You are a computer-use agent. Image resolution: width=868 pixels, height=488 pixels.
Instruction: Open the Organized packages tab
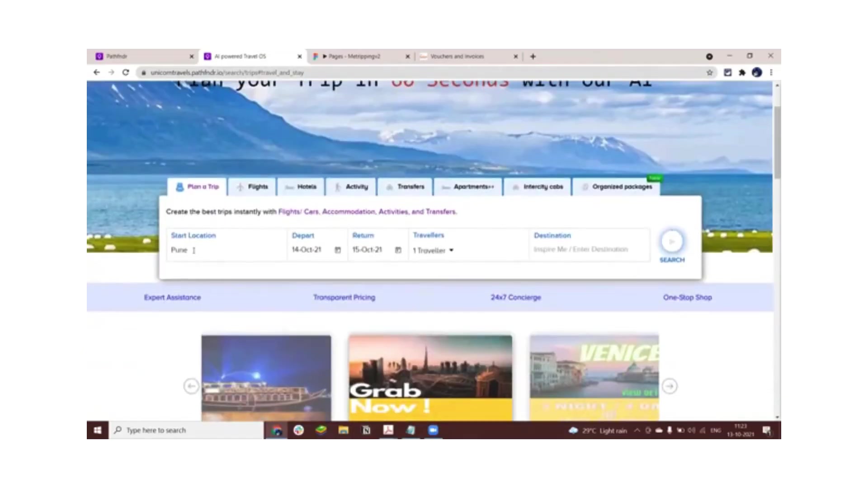617,187
